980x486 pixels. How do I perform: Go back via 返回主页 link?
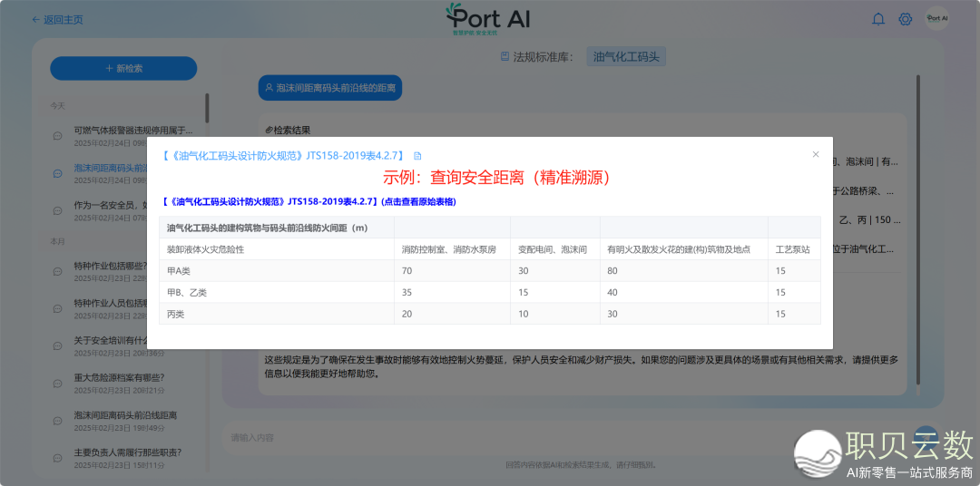(56, 19)
